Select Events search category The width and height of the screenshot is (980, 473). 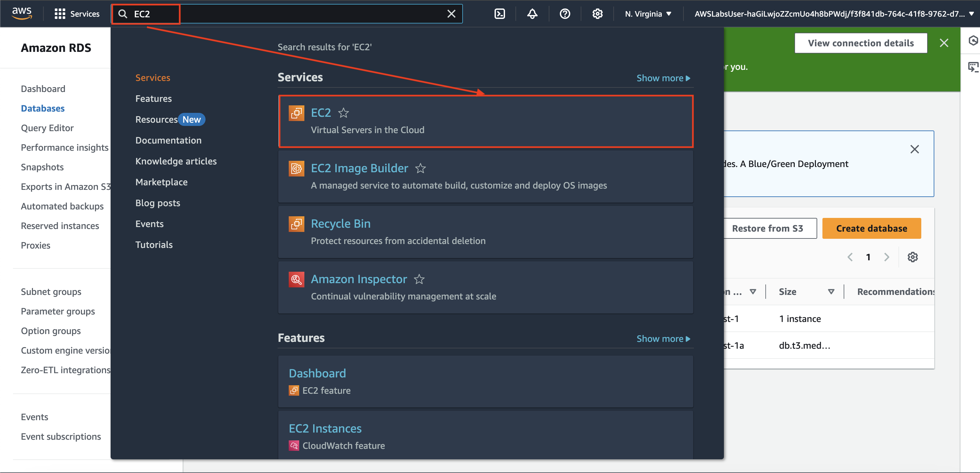tap(149, 224)
